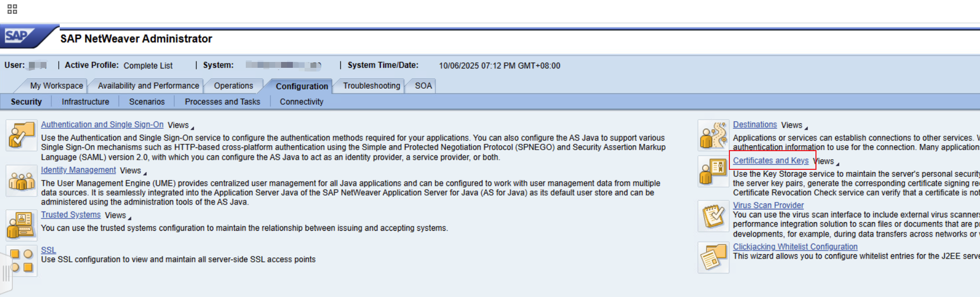
Task: Expand Views next to Certificates and Keys
Action: pyautogui.click(x=826, y=161)
